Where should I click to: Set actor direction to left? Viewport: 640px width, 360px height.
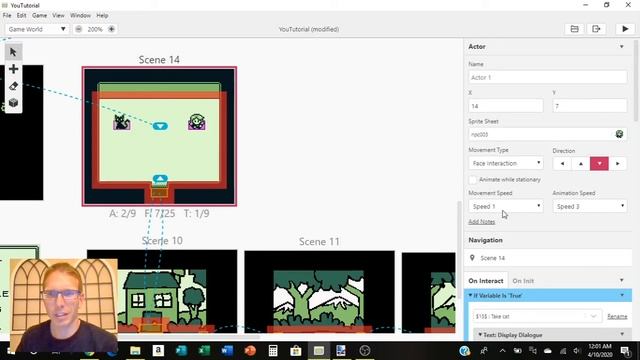(562, 164)
